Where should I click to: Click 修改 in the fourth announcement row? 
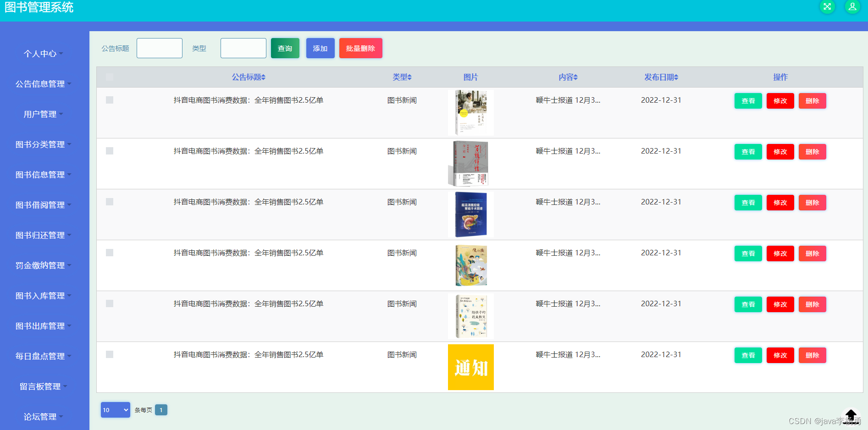pyautogui.click(x=780, y=254)
